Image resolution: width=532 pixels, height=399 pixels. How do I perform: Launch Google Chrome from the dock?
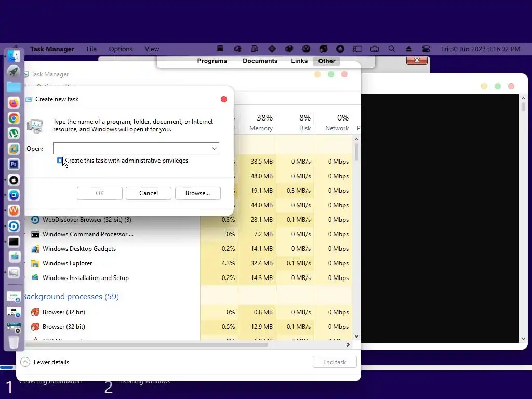(x=14, y=118)
